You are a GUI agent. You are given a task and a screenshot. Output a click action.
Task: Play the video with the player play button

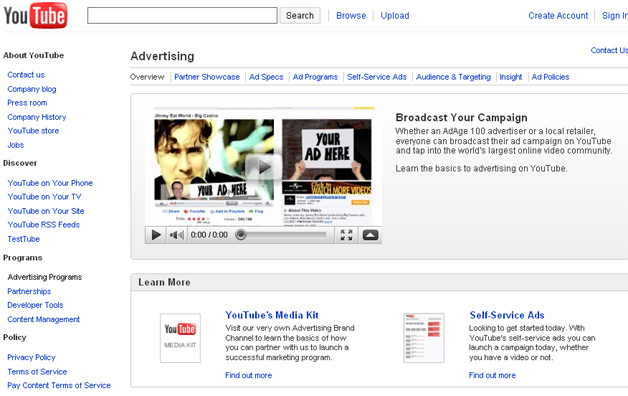click(x=156, y=235)
